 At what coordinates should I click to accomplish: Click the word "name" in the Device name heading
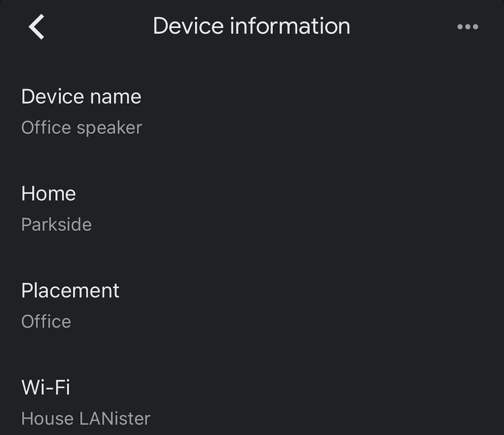point(120,97)
